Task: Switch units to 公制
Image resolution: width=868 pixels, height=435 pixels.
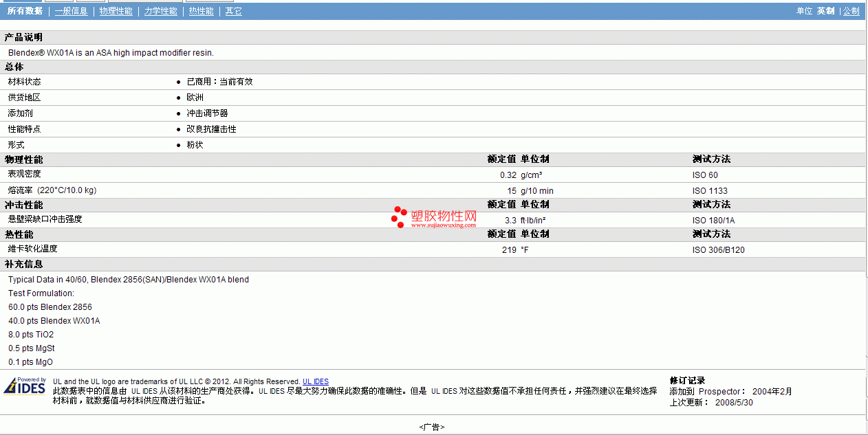Action: pos(851,11)
